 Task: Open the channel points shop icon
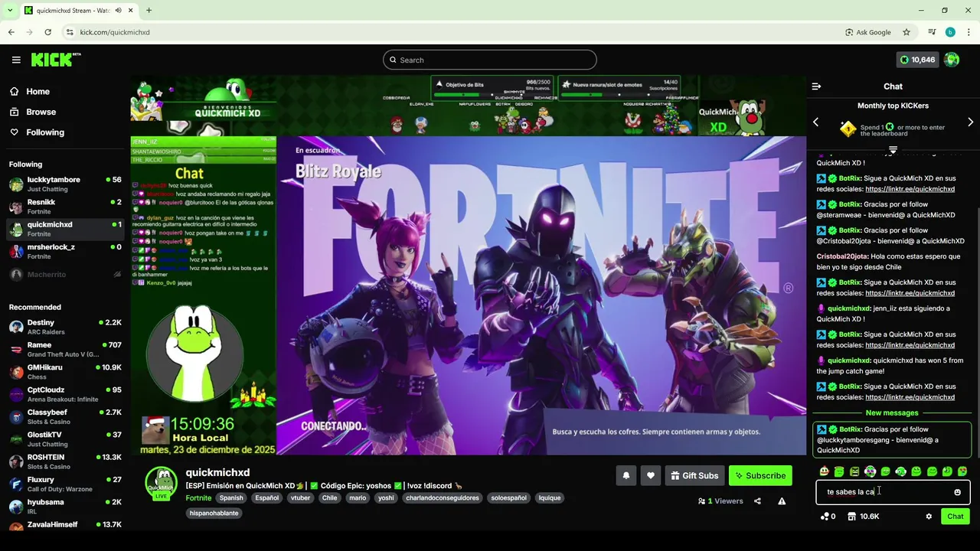click(851, 517)
